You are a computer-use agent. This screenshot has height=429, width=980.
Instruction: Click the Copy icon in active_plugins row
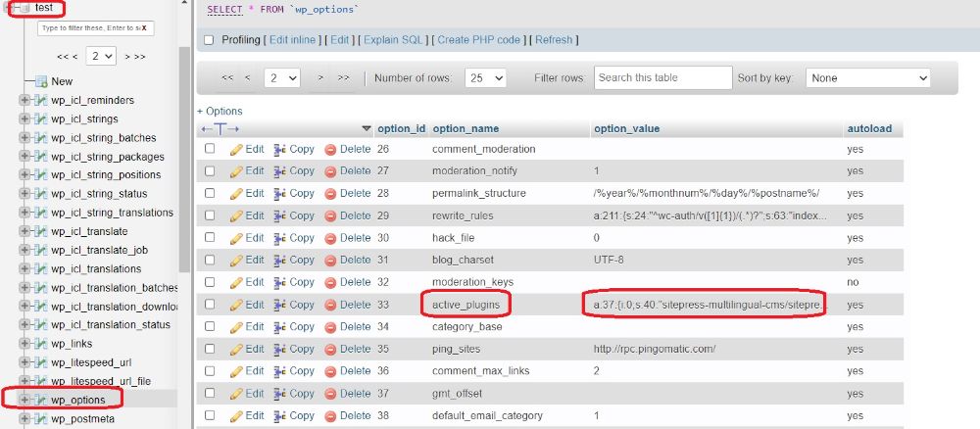click(x=280, y=305)
